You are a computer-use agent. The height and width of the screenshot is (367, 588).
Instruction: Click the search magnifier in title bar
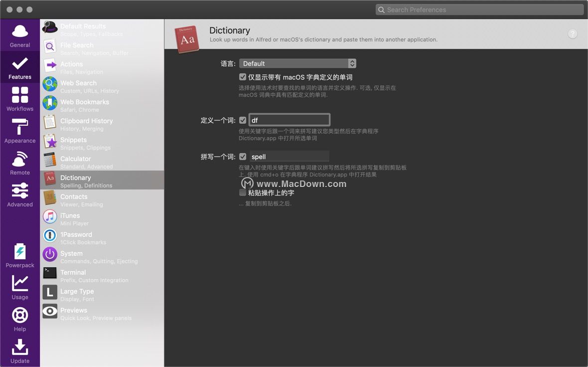tap(381, 10)
